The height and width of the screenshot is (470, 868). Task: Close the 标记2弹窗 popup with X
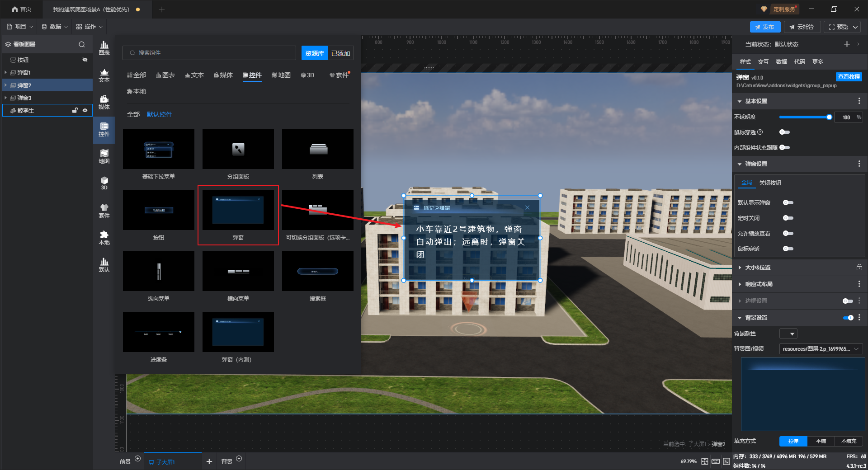pos(527,208)
